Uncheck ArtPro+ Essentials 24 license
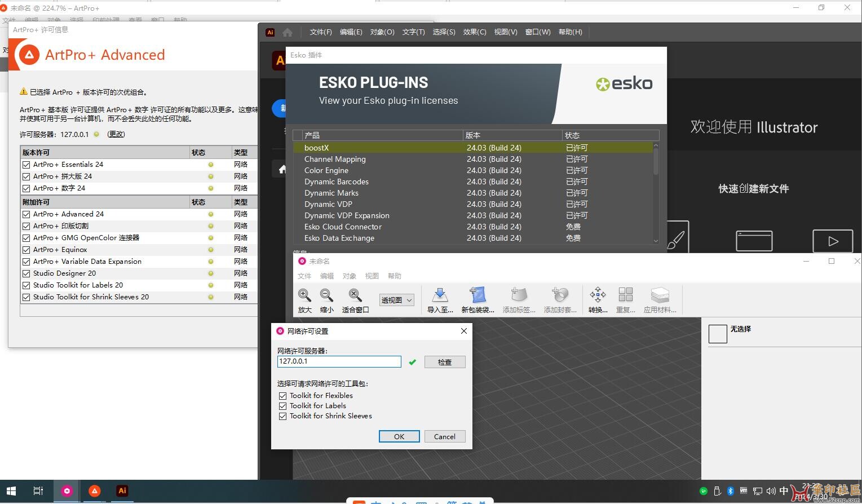Viewport: 862px width, 504px height. pos(26,165)
